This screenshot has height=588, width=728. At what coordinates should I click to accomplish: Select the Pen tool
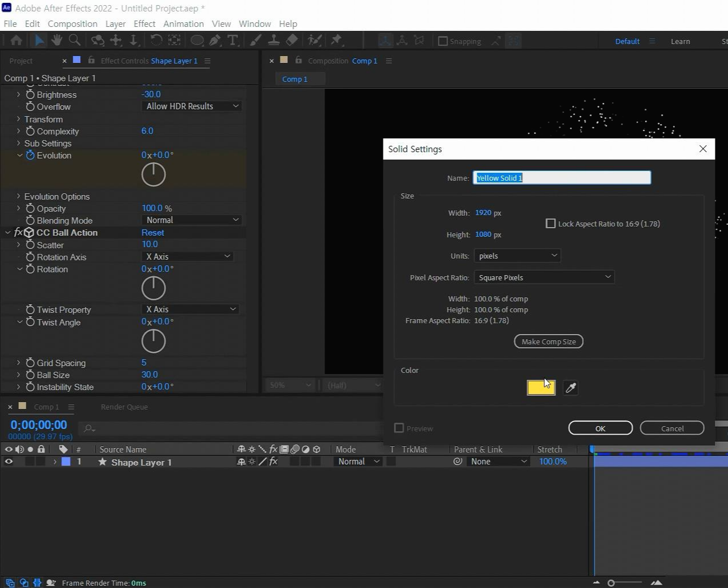point(215,40)
